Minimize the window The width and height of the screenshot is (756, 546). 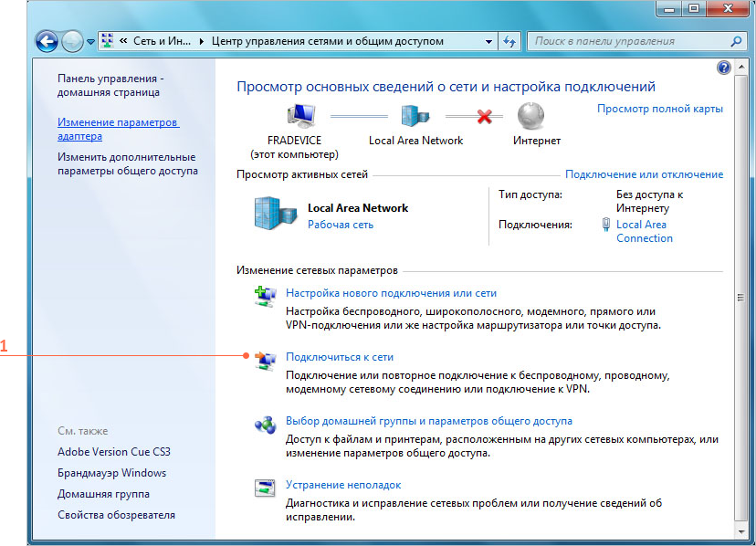[x=669, y=8]
